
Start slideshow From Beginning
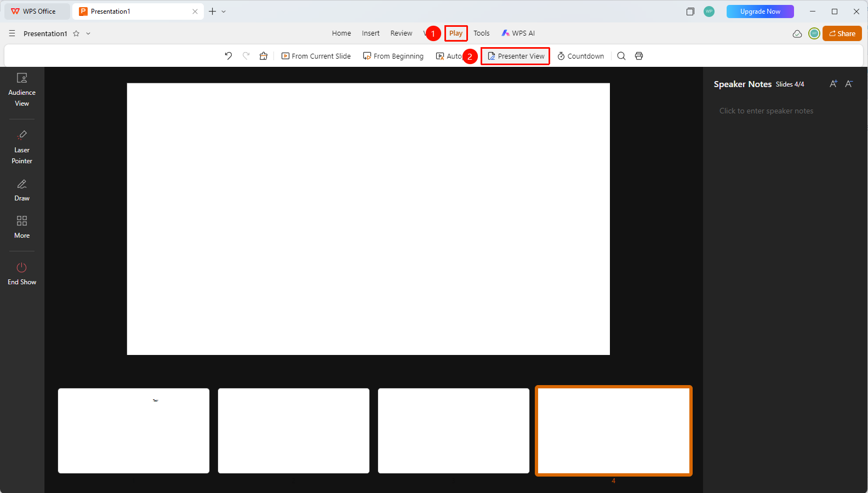[393, 56]
